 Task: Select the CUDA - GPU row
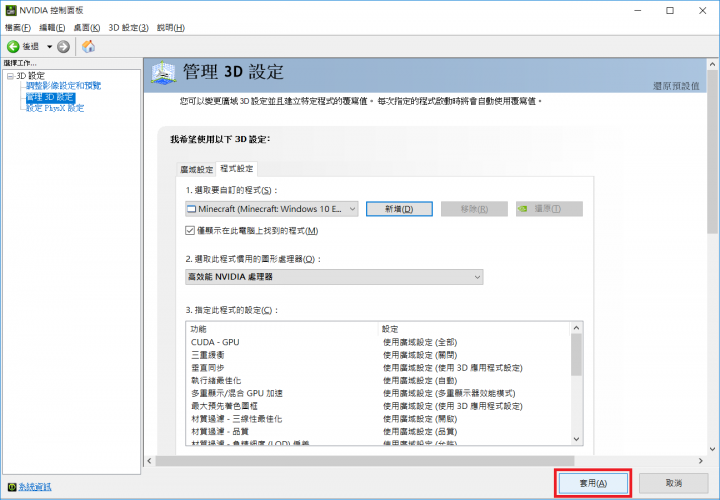[x=377, y=342]
